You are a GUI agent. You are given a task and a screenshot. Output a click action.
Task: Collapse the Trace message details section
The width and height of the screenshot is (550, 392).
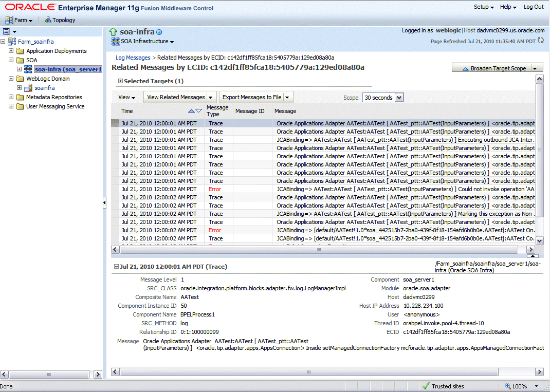click(x=116, y=267)
